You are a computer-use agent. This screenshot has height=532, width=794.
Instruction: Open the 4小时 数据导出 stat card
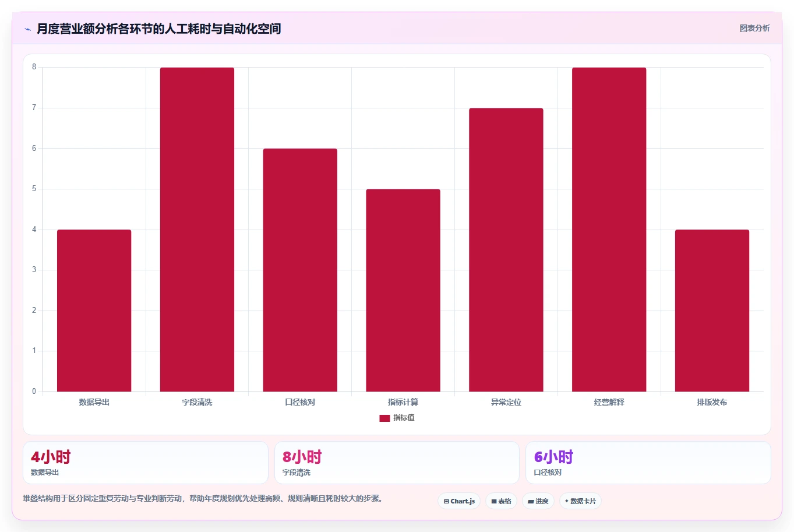pyautogui.click(x=146, y=463)
